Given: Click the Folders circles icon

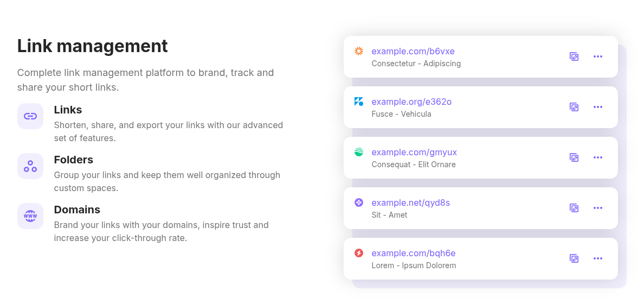Looking at the screenshot, I should [30, 166].
